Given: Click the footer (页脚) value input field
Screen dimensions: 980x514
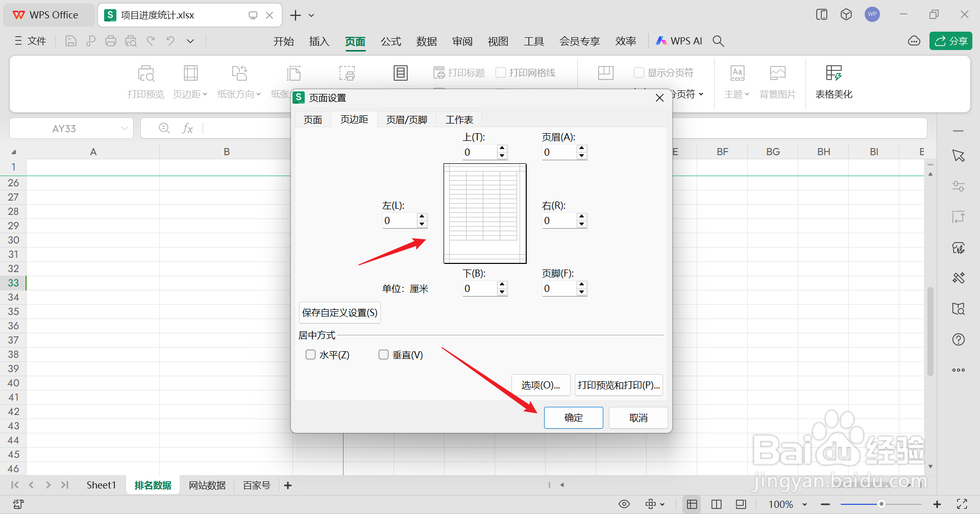Looking at the screenshot, I should point(559,288).
